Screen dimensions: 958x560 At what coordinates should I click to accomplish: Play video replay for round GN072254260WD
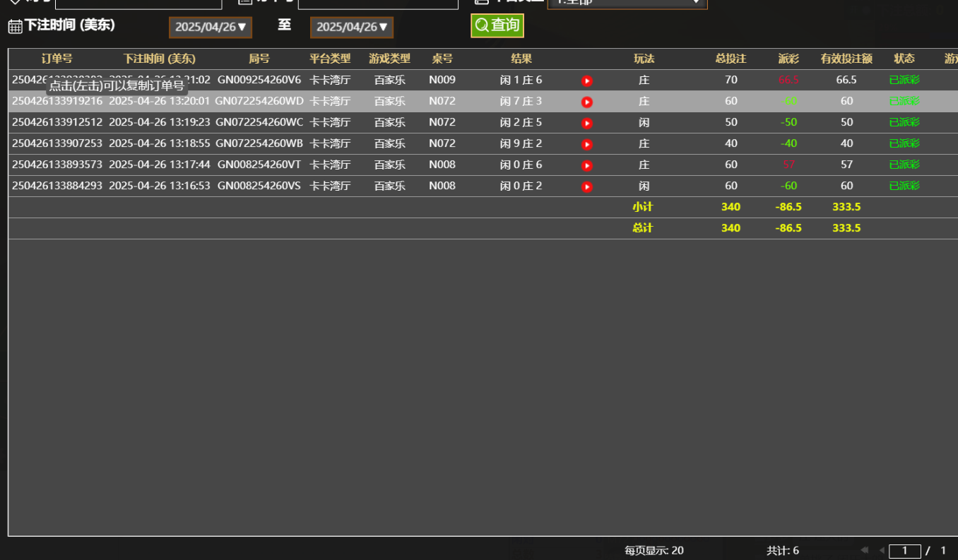pos(586,102)
